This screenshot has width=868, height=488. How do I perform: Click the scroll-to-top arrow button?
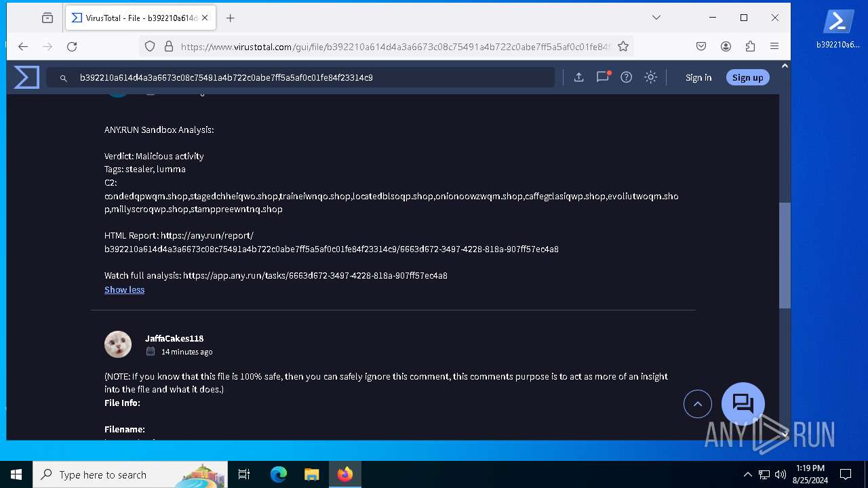tap(698, 405)
